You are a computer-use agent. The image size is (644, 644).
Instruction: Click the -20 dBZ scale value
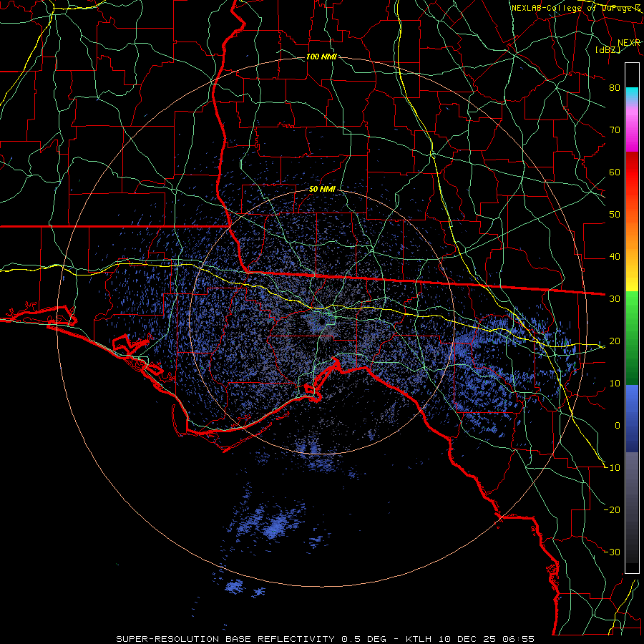coord(613,510)
